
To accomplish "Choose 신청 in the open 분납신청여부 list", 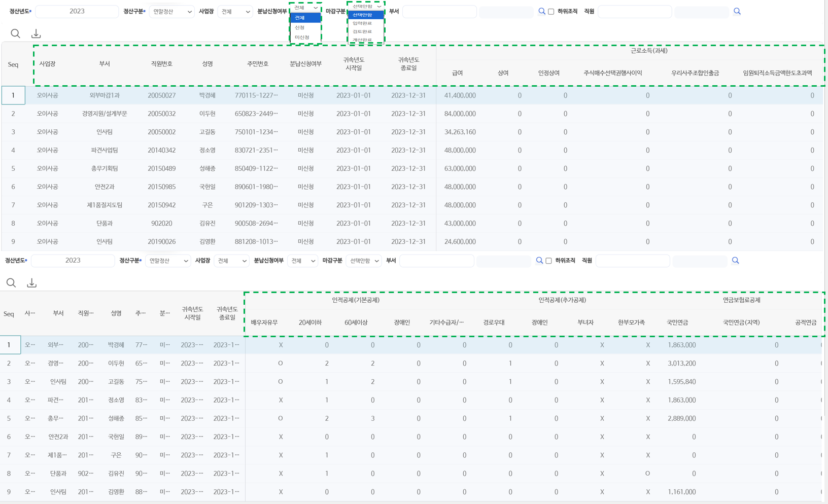I will (x=305, y=27).
